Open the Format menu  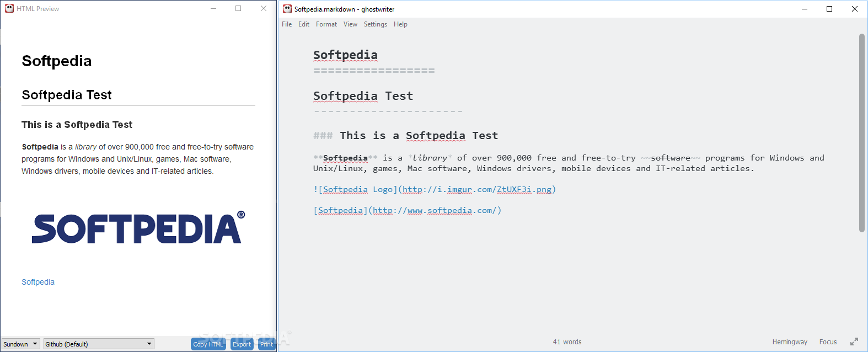[x=326, y=24]
